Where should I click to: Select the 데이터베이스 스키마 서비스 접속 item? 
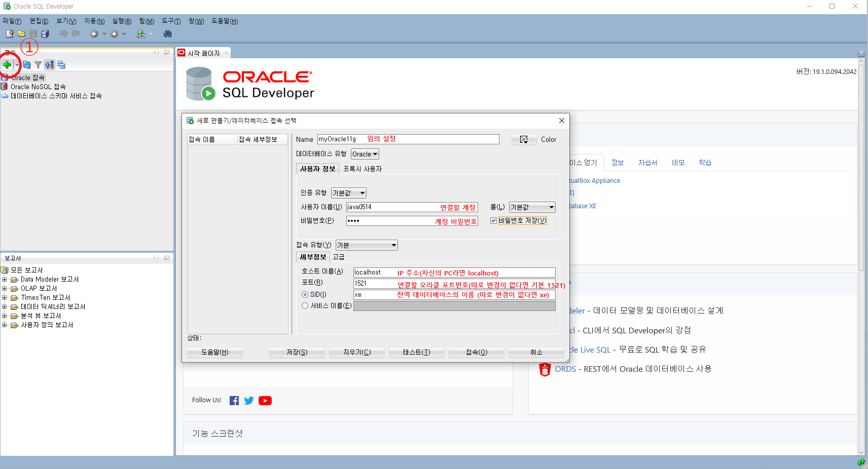(56, 96)
